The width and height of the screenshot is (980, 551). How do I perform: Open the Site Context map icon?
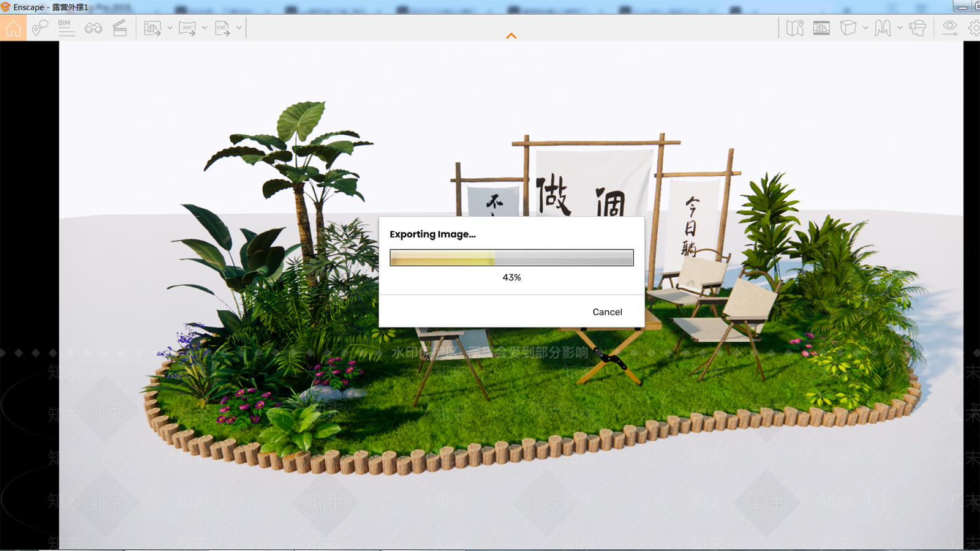point(795,28)
